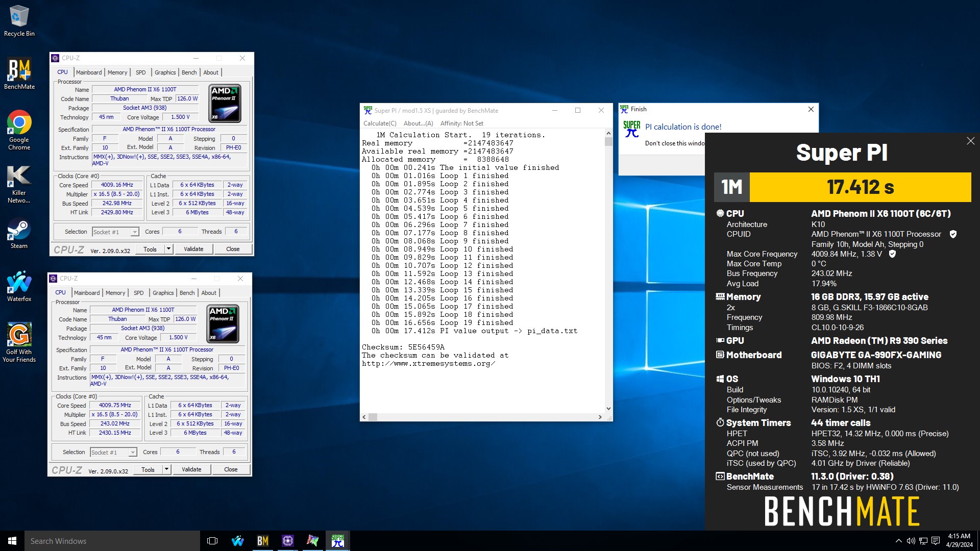Screen dimensions: 980x551
Task: Select Waterfox icon in the taskbar
Action: 237,541
